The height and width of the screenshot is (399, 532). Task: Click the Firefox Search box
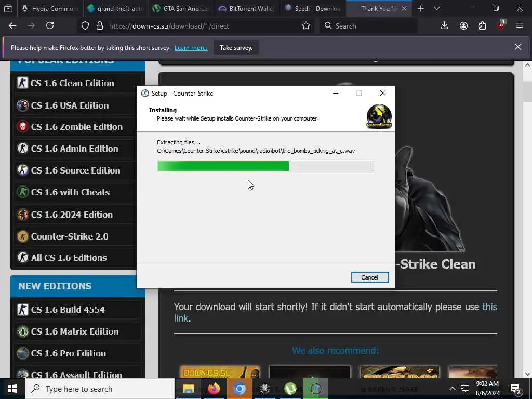coord(368,26)
